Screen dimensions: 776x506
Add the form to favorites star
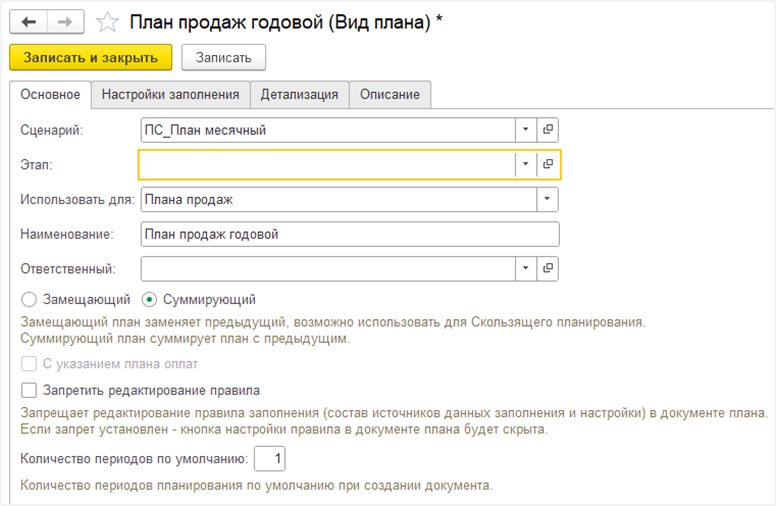[x=107, y=22]
